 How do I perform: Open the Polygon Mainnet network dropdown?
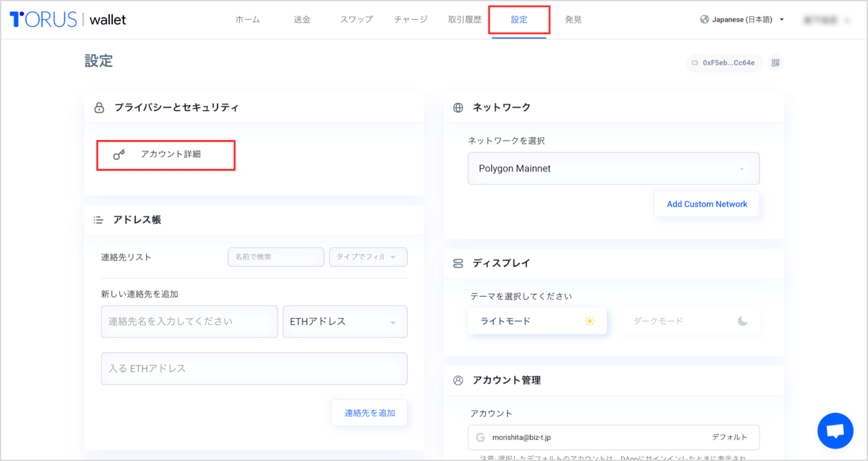pyautogui.click(x=613, y=168)
